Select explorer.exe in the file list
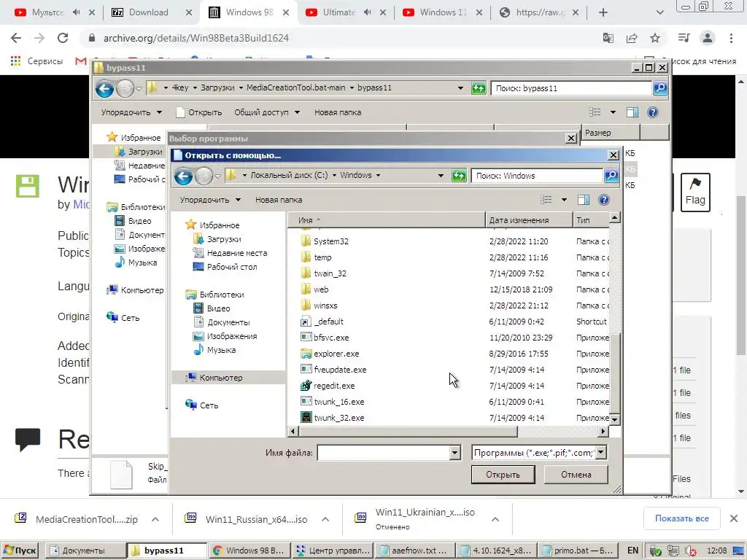Screen dimensions: 747x560 [336, 354]
